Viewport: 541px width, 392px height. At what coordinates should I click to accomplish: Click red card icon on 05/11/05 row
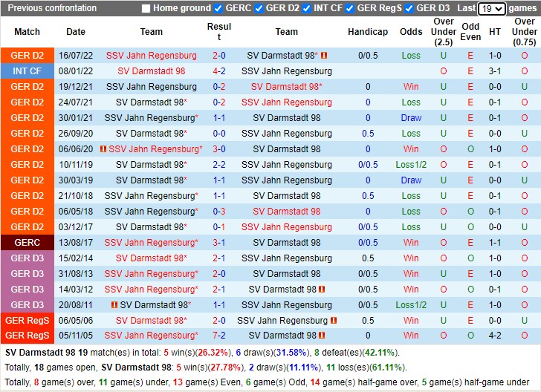[322, 335]
